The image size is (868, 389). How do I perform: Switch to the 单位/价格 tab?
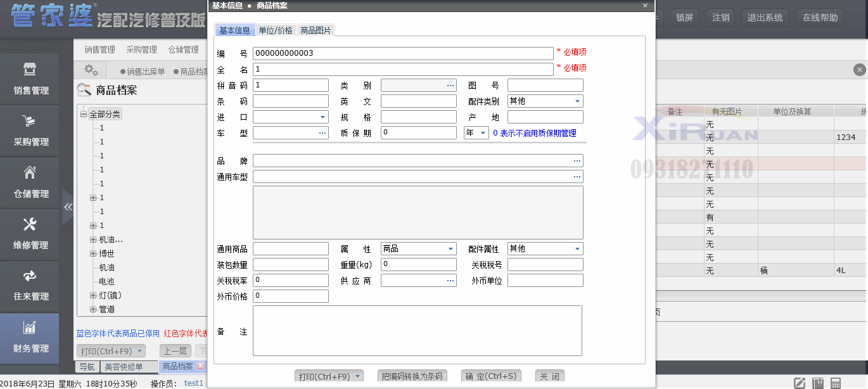point(276,30)
